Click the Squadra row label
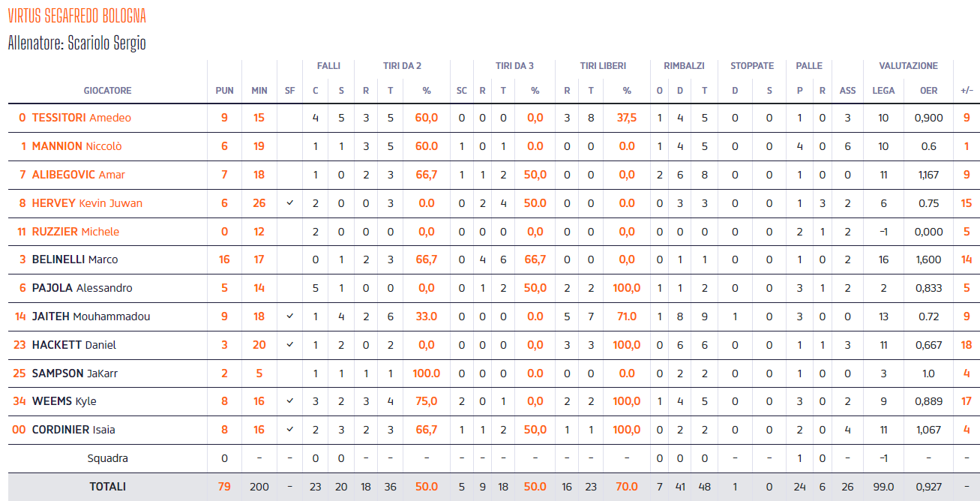Viewport: 980px width, 501px height. (107, 458)
